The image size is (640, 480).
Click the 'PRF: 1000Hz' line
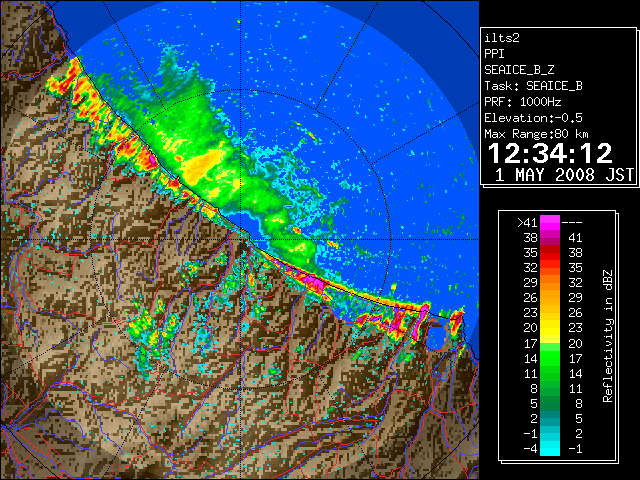[523, 102]
